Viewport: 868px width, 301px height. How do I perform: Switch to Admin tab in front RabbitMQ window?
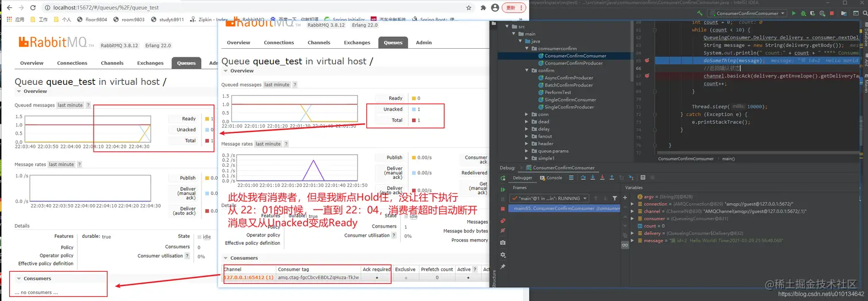click(424, 42)
